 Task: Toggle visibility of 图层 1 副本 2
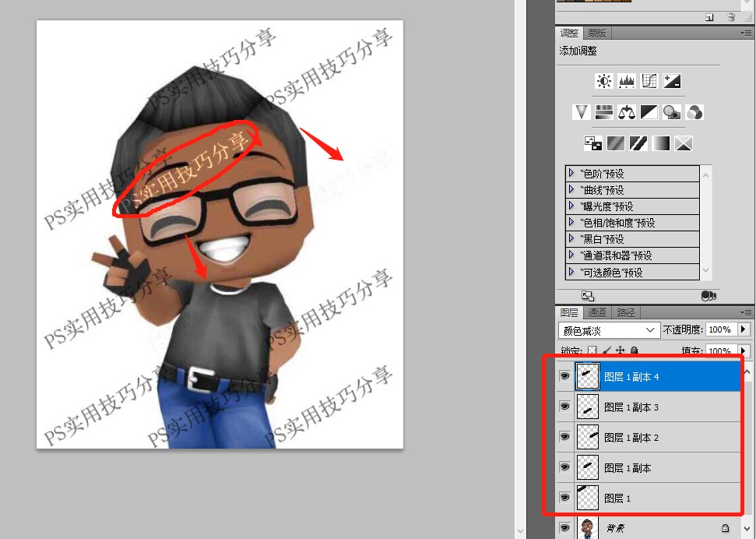point(564,438)
